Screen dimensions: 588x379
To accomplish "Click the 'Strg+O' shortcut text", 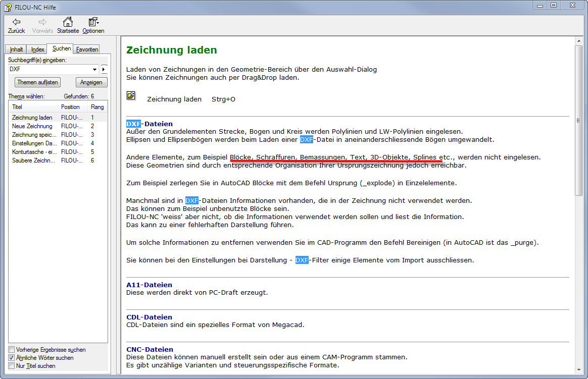I will pos(223,99).
